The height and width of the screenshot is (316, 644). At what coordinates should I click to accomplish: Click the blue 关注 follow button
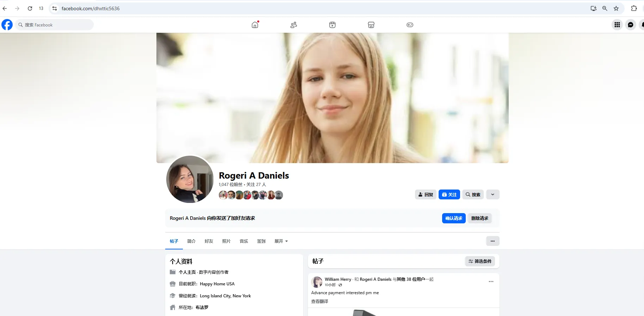pyautogui.click(x=449, y=194)
